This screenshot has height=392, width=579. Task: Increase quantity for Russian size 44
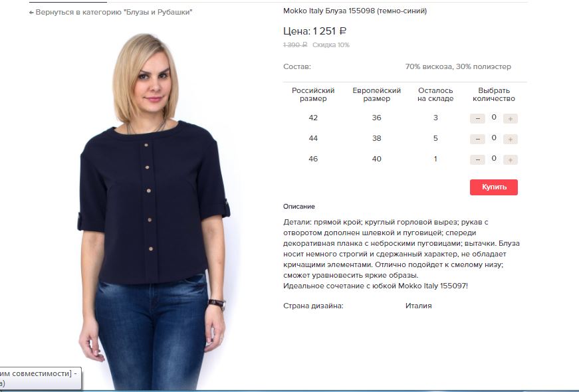[x=511, y=139]
